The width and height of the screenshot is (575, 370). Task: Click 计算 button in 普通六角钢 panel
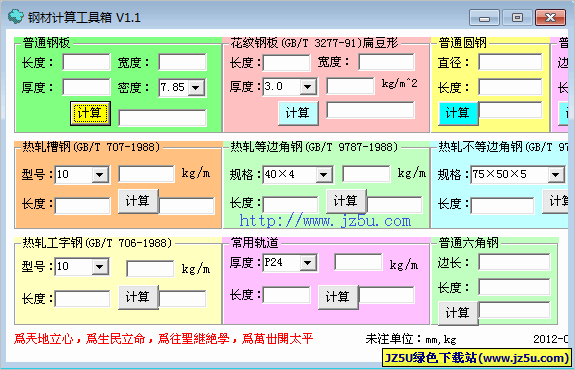[458, 313]
